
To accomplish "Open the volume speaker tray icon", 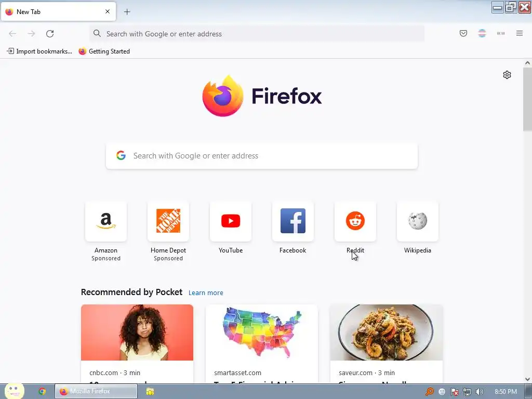I will [x=479, y=392].
